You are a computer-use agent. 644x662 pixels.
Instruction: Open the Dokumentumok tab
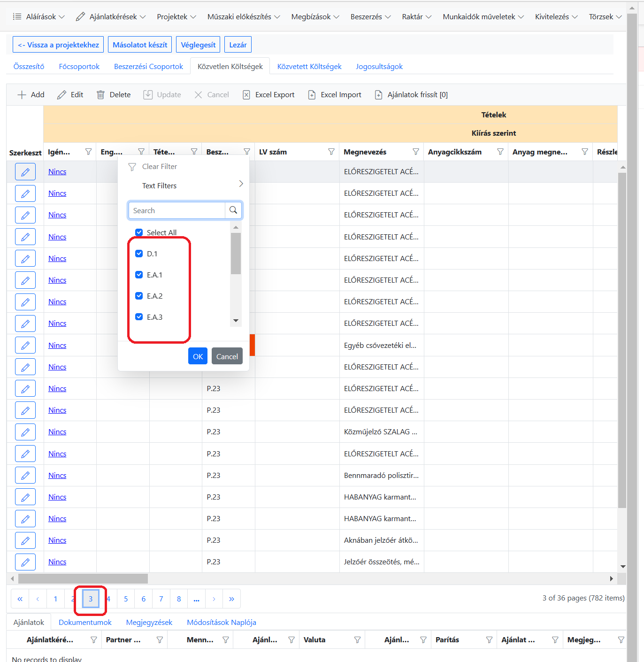85,623
